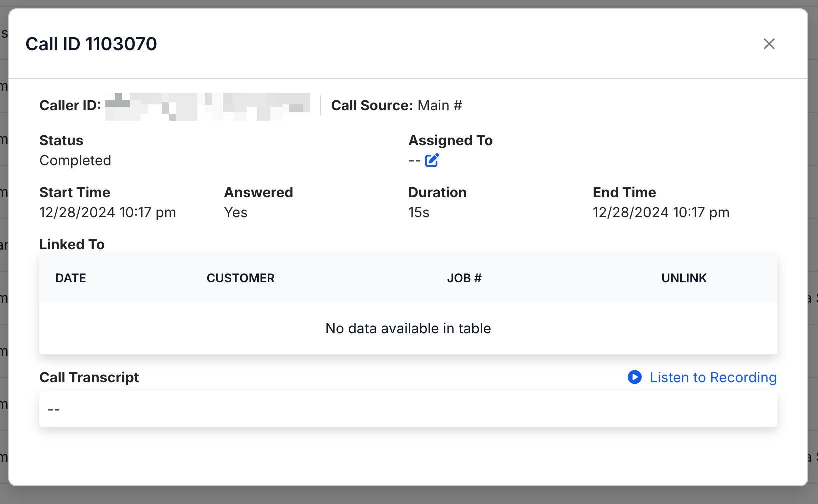818x504 pixels.
Task: Select the Call Source Main # text
Action: coord(438,105)
